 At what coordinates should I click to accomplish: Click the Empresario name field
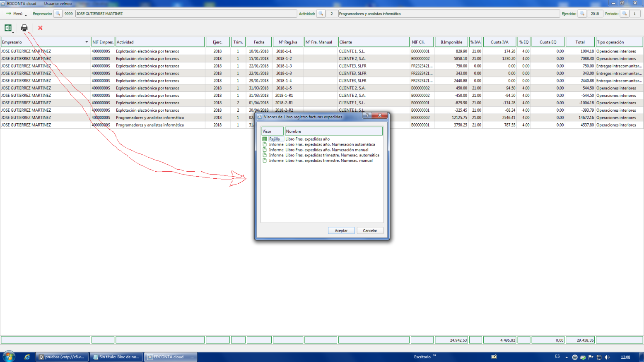click(186, 14)
